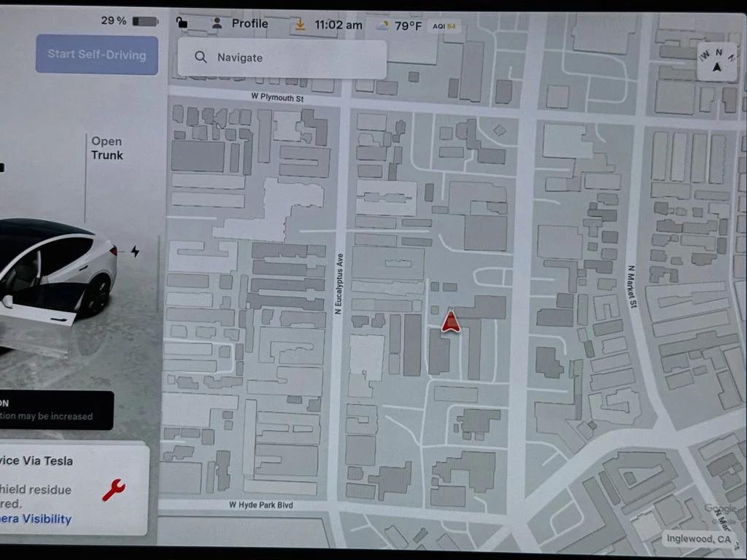Screen dimensions: 747x560
Task: Tap N Eucalyptus Ave map label
Action: (x=338, y=284)
